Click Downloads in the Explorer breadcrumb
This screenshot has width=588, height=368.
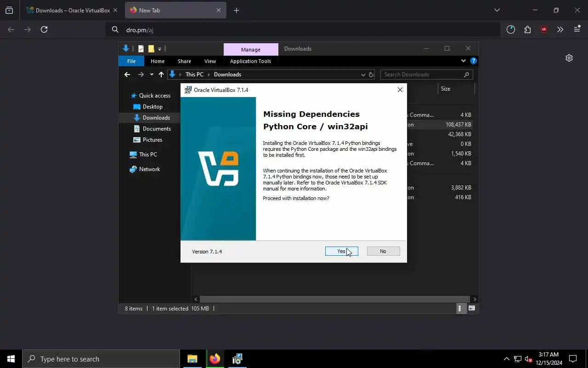[227, 75]
